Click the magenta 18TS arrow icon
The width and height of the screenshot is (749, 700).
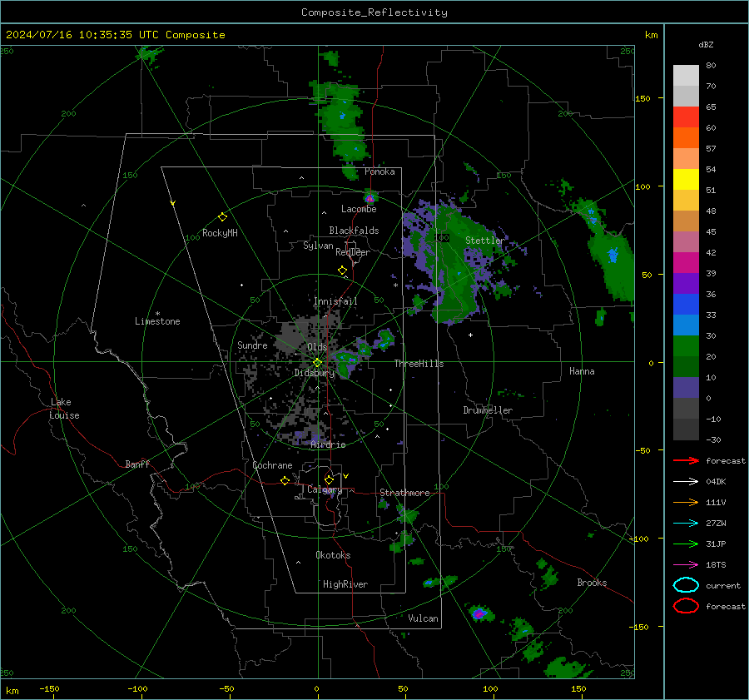686,565
